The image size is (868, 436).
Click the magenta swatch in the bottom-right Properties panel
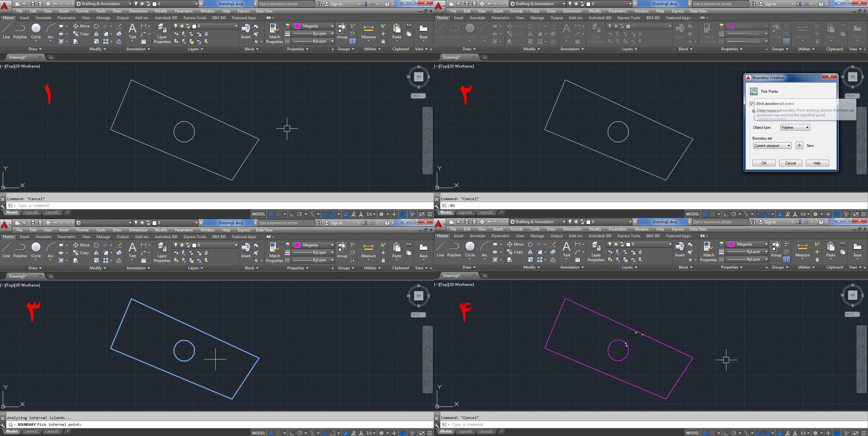(731, 244)
